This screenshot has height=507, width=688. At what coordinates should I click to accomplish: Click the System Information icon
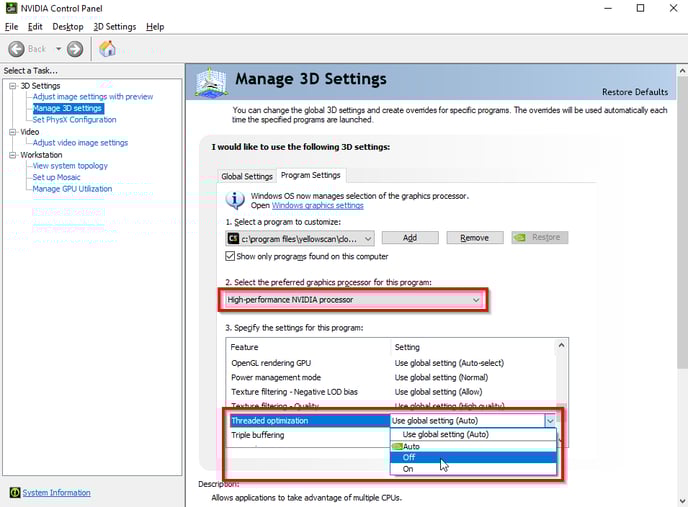point(15,493)
